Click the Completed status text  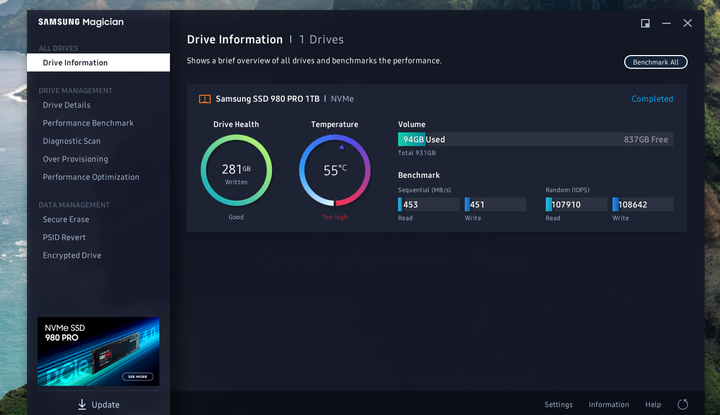(652, 99)
